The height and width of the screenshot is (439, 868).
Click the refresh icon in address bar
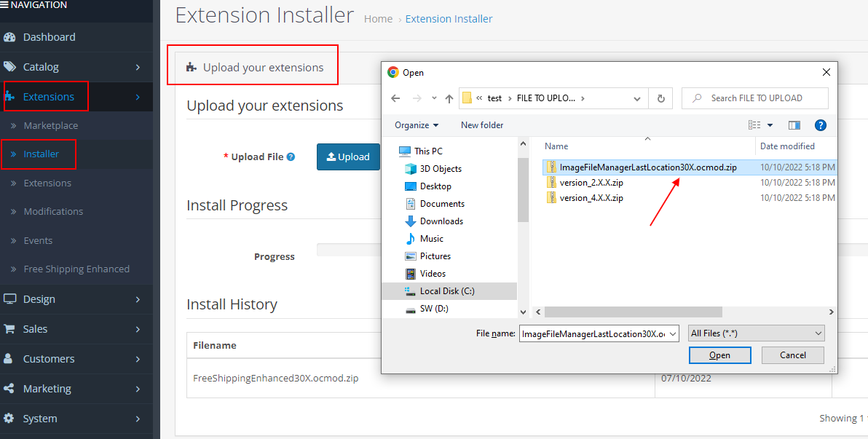coord(661,98)
